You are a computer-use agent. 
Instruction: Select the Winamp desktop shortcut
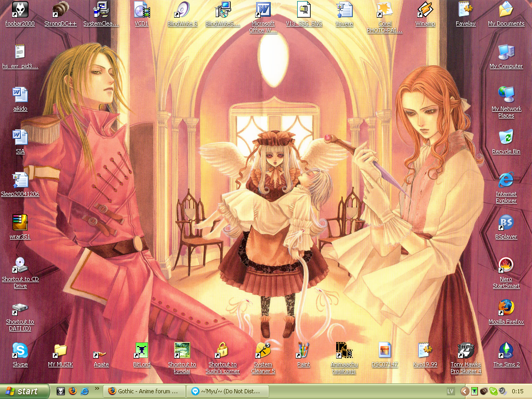point(425,14)
